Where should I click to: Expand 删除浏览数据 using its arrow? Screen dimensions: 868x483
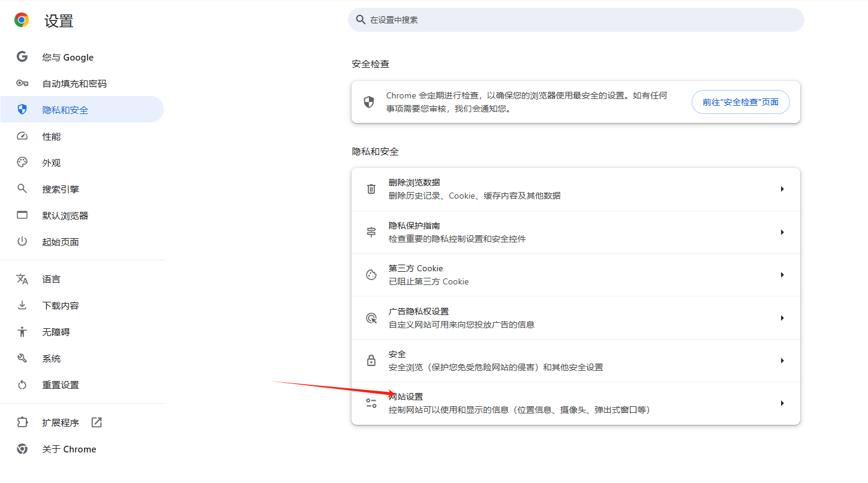[782, 189]
